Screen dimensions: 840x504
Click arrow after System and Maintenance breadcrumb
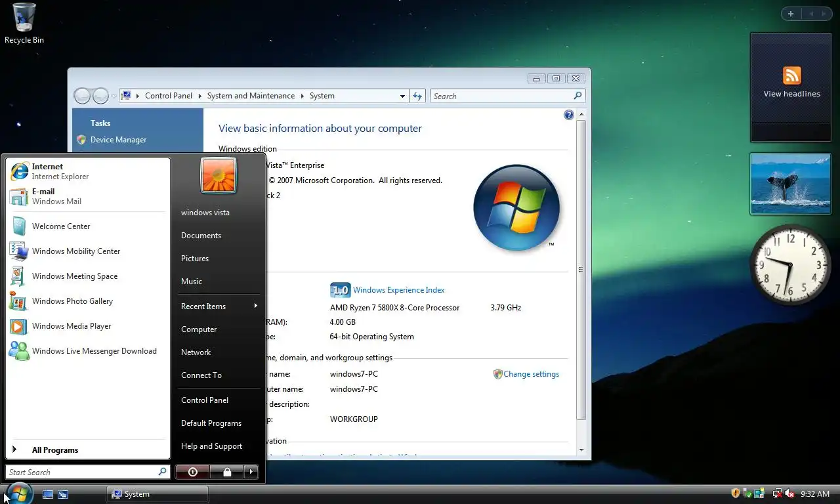303,96
